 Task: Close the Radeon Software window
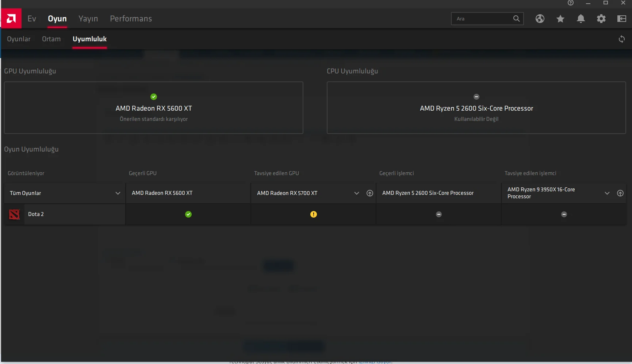coord(623,3)
